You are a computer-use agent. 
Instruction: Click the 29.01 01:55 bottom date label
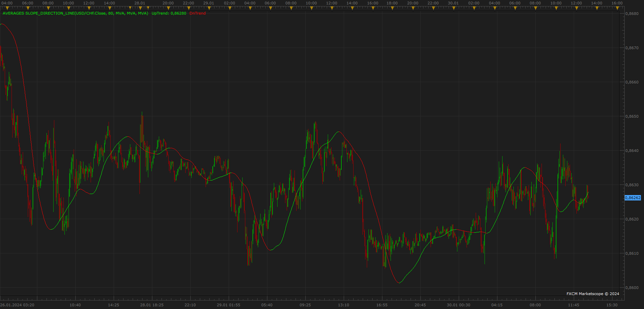click(229, 305)
